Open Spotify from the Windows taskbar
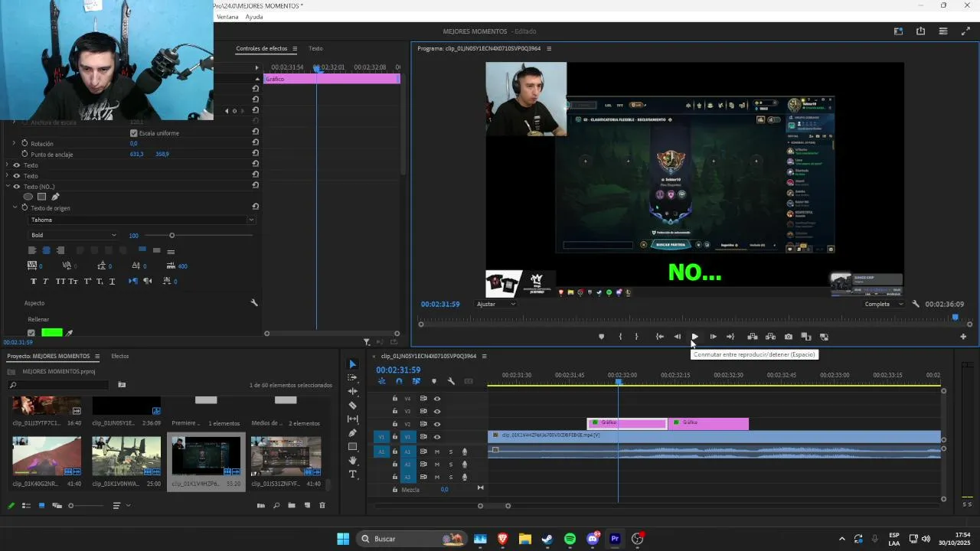980x551 pixels. [x=570, y=539]
